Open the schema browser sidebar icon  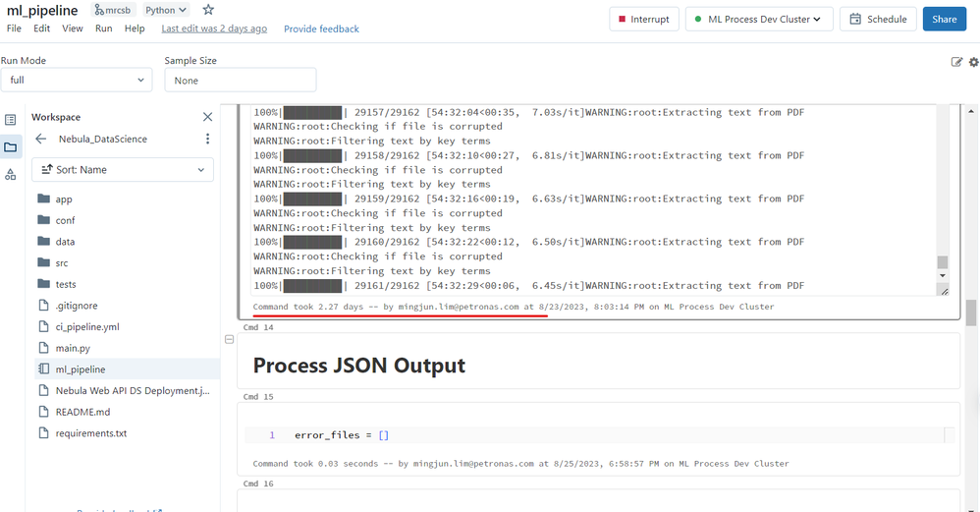(11, 175)
